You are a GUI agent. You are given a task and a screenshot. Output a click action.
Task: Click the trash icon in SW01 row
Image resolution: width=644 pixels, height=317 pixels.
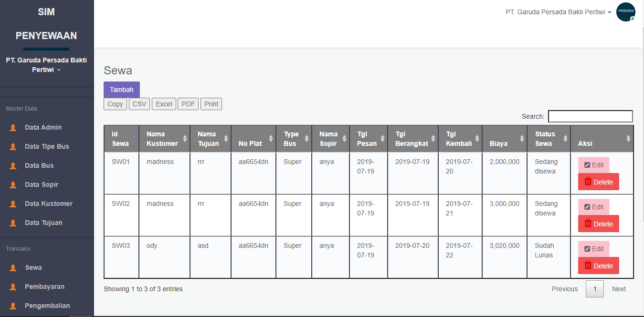[x=588, y=182]
